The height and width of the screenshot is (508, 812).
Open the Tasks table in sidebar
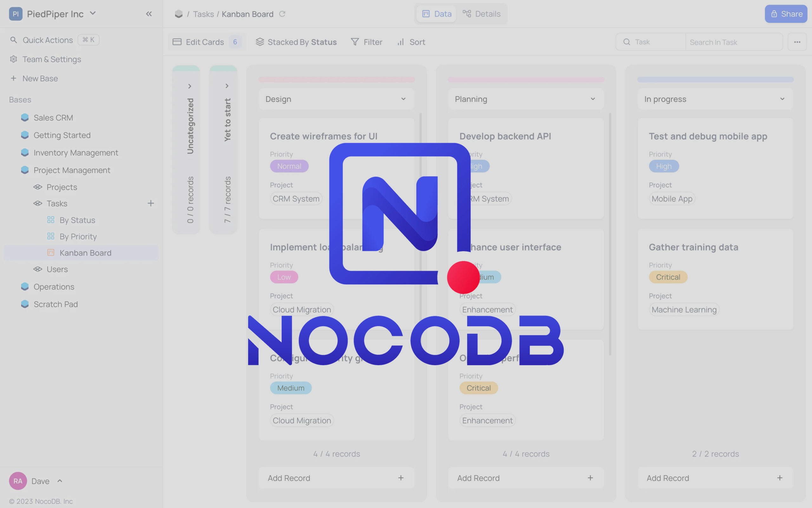(57, 203)
